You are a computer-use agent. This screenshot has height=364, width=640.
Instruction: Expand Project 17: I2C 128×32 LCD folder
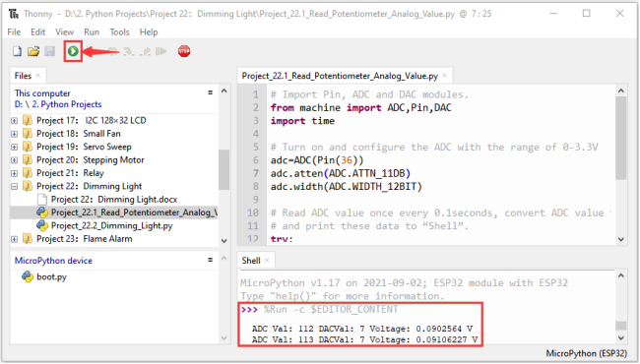pos(15,121)
